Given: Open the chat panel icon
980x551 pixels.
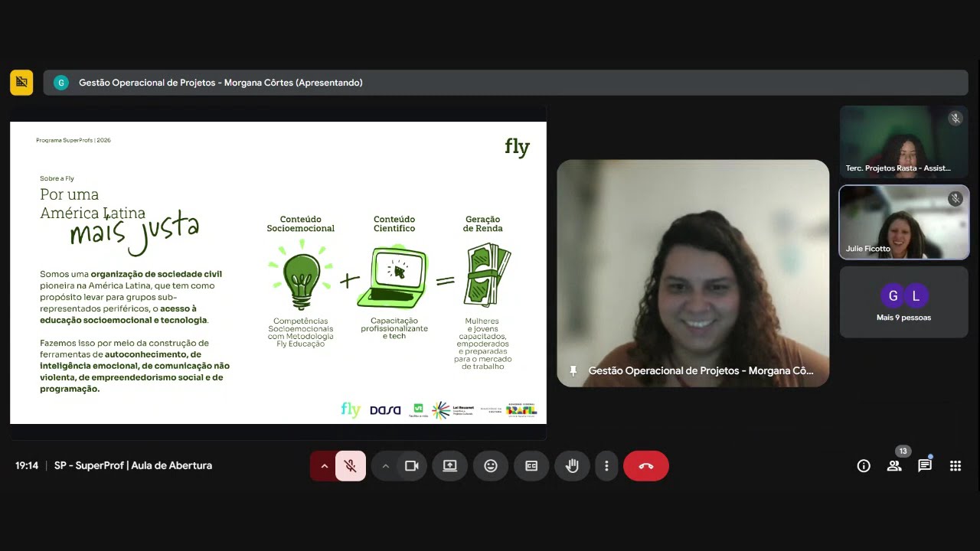Looking at the screenshot, I should [925, 466].
